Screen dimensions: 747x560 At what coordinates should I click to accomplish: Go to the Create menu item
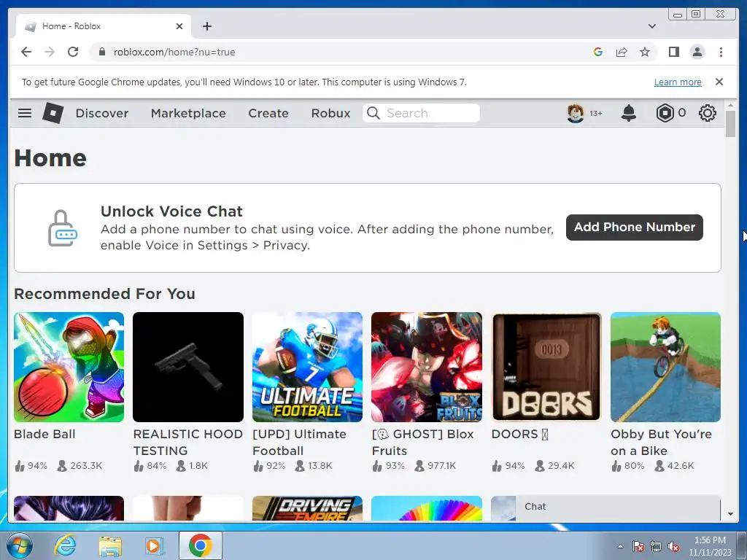pos(268,113)
